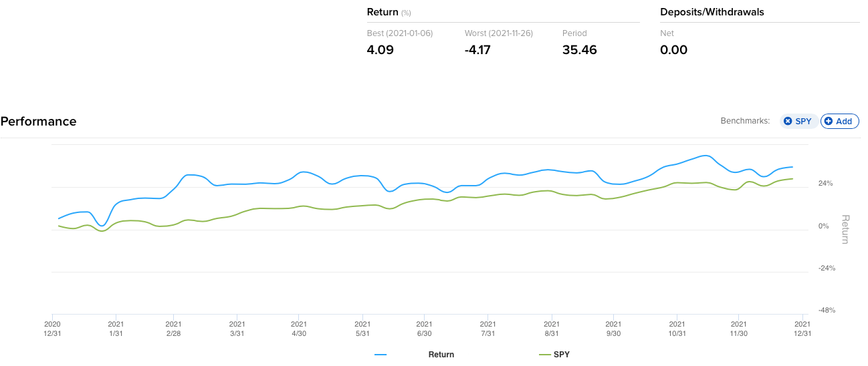Screen dimensions: 868x366
Task: Click the Worst (2021-11-26) label
Action: pos(498,33)
